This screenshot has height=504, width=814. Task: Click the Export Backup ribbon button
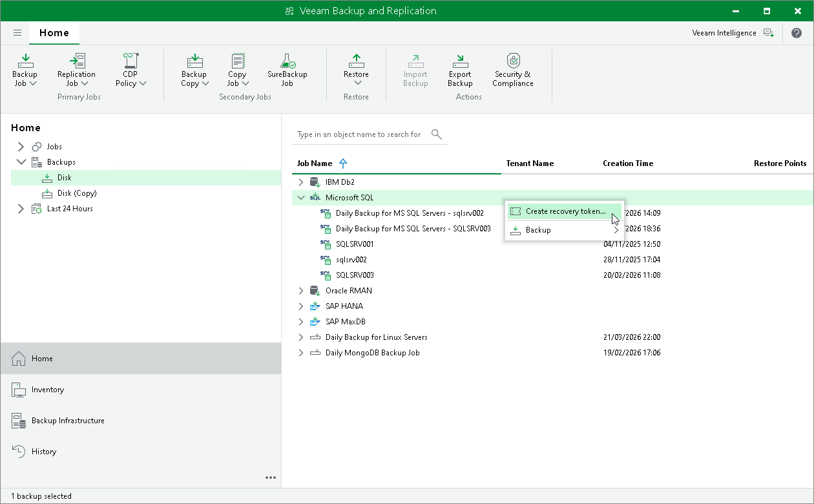[x=460, y=70]
